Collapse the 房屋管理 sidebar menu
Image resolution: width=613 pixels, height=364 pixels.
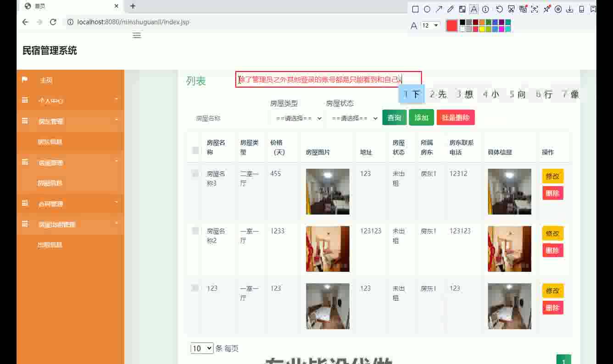coord(70,162)
